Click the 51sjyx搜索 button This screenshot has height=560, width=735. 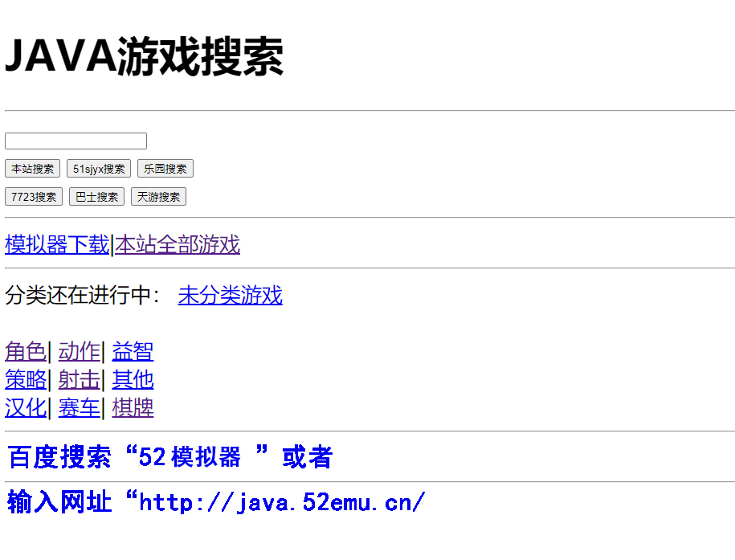coord(99,169)
